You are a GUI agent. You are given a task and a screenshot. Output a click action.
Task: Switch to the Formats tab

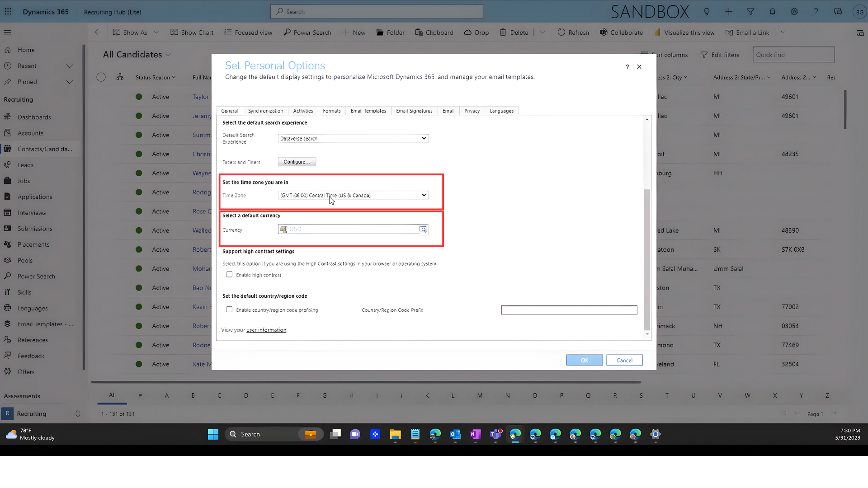point(332,111)
